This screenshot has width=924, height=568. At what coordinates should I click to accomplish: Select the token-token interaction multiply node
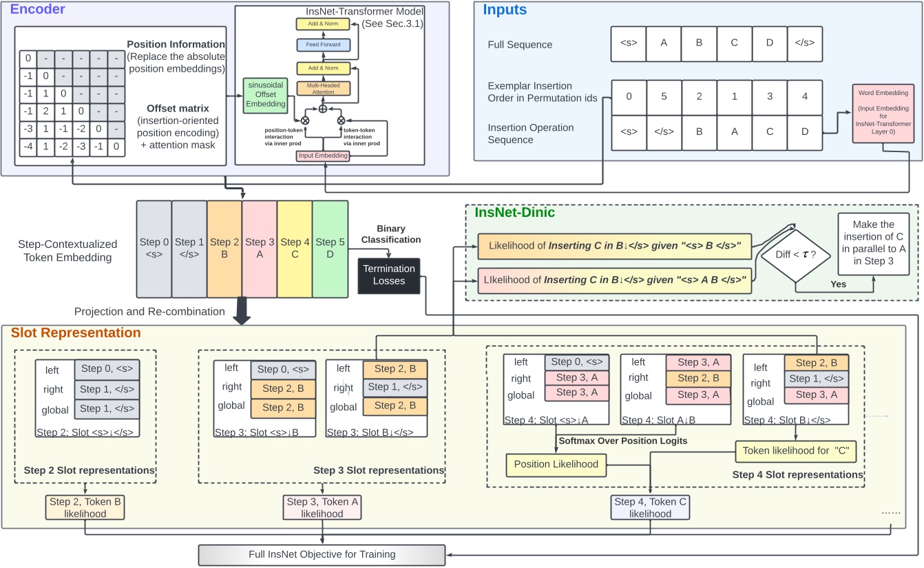point(341,120)
